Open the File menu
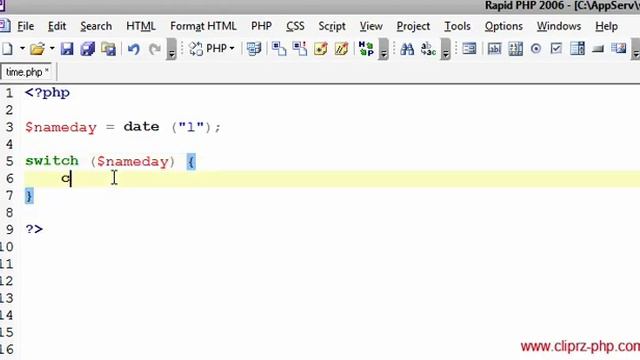This screenshot has height=360, width=640. point(25,26)
